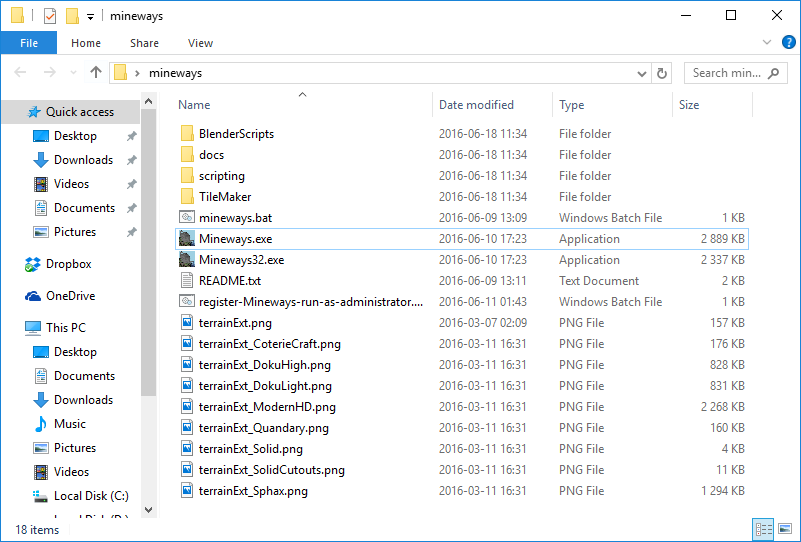Switch to Large icons view layout

785,529
